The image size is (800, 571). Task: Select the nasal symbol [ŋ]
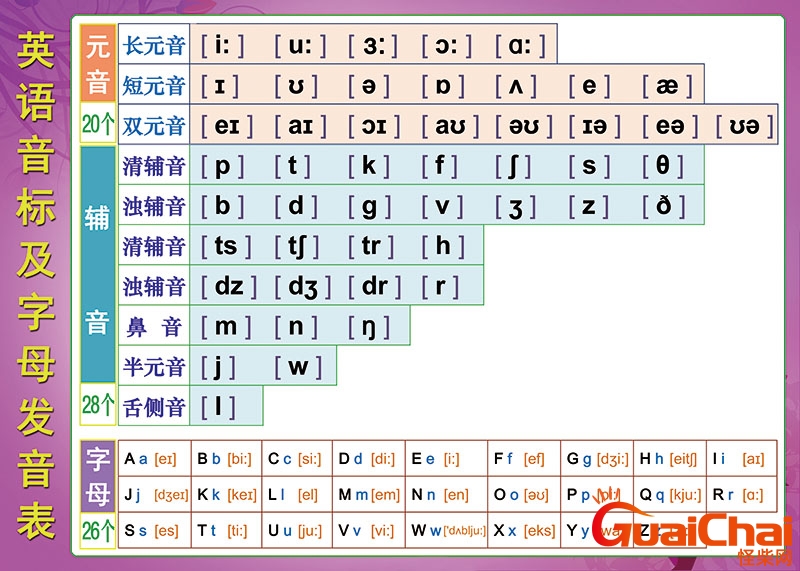pos(373,326)
